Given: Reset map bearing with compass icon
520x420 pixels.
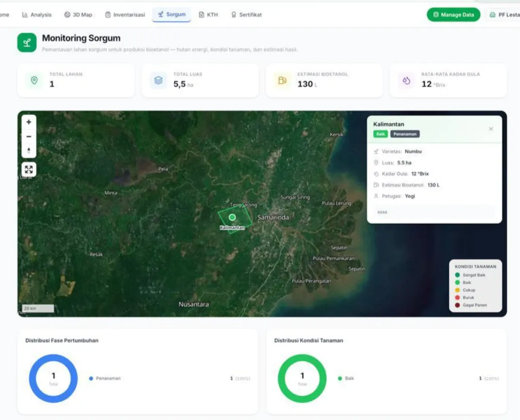Looking at the screenshot, I should click(29, 150).
